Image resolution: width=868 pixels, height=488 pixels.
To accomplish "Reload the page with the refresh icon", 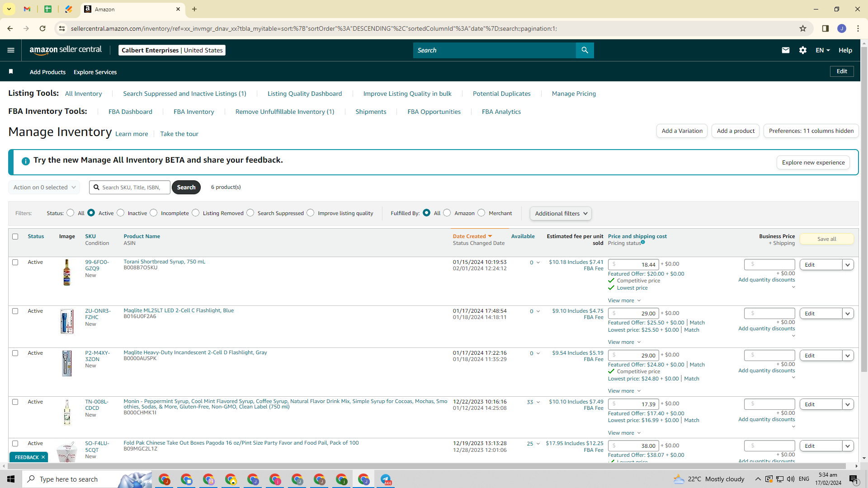I will 42,28.
